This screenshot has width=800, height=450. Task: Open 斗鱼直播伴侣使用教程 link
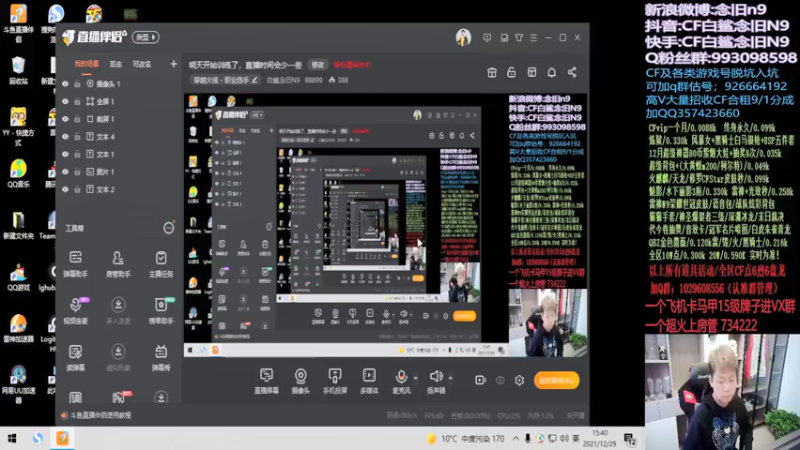[101, 415]
